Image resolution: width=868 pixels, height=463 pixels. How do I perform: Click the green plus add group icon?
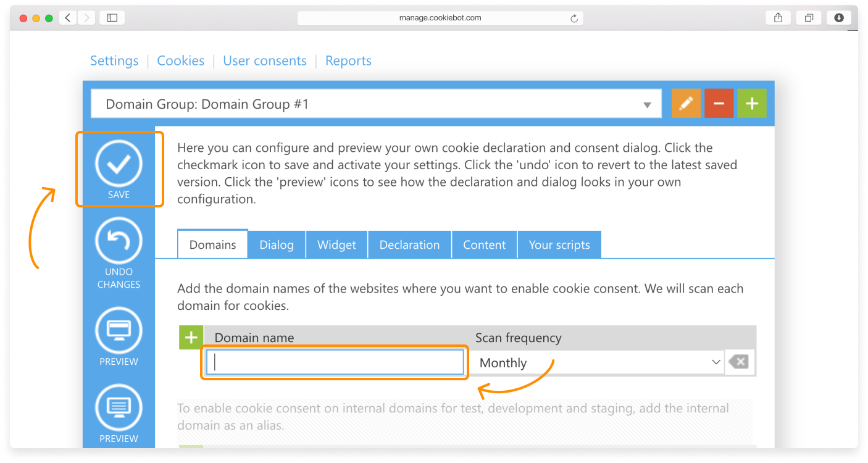751,104
